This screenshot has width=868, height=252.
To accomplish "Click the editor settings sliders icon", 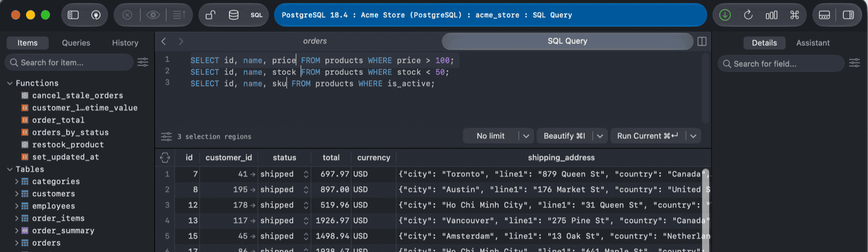I will pos(167,137).
